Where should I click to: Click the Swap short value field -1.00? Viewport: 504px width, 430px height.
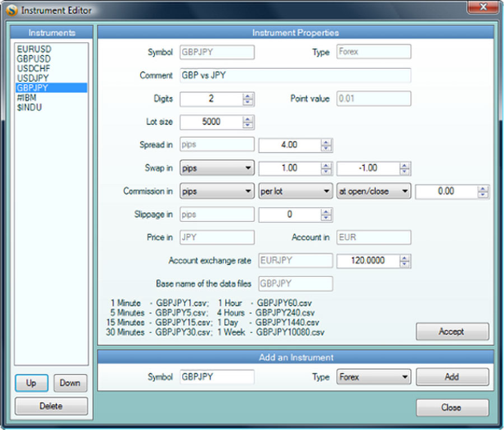pyautogui.click(x=368, y=168)
